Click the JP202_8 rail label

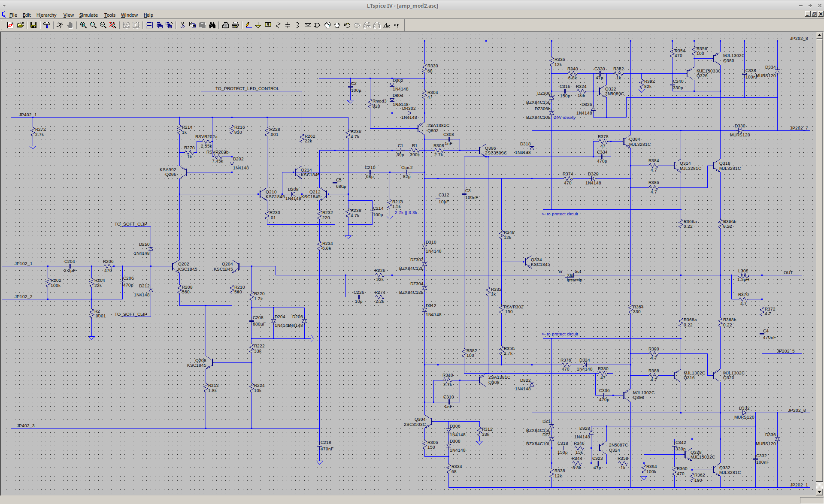point(799,38)
